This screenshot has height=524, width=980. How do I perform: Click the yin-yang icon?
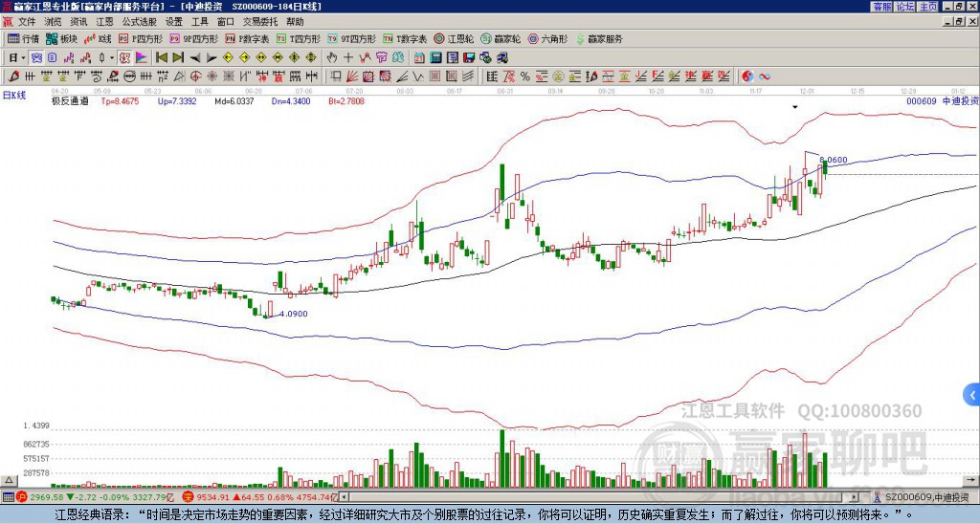(747, 76)
